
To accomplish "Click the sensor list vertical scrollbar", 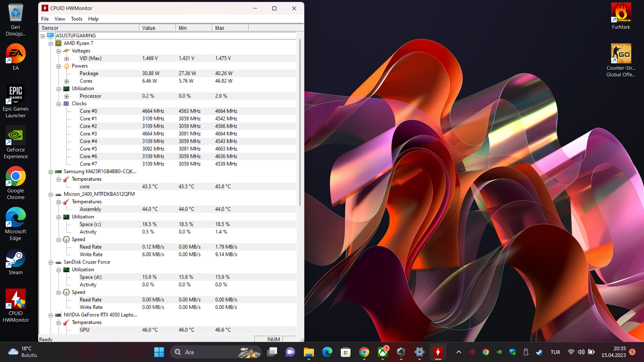I will point(300,122).
